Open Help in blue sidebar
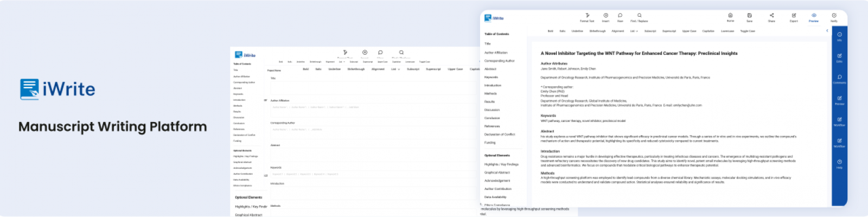The width and height of the screenshot is (868, 217). (x=839, y=164)
